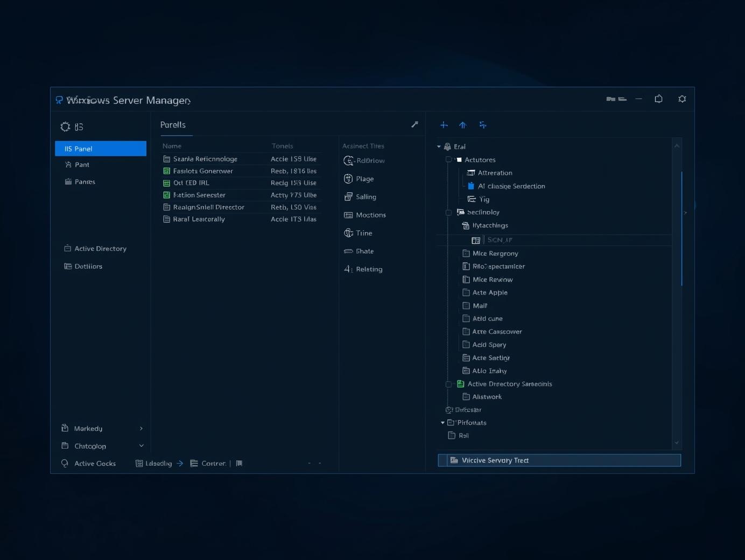Image resolution: width=745 pixels, height=560 pixels.
Task: Select the Relsting sort icon
Action: coord(347,269)
